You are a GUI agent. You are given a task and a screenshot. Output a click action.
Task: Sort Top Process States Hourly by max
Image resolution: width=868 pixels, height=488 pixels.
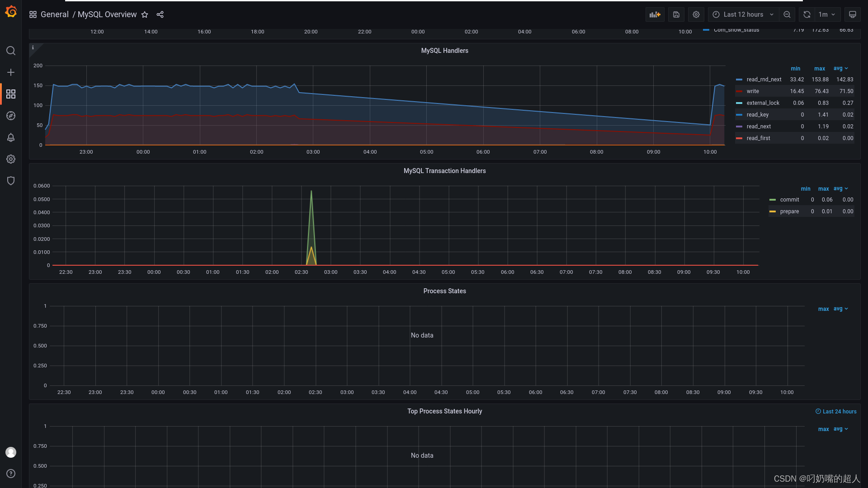(824, 429)
